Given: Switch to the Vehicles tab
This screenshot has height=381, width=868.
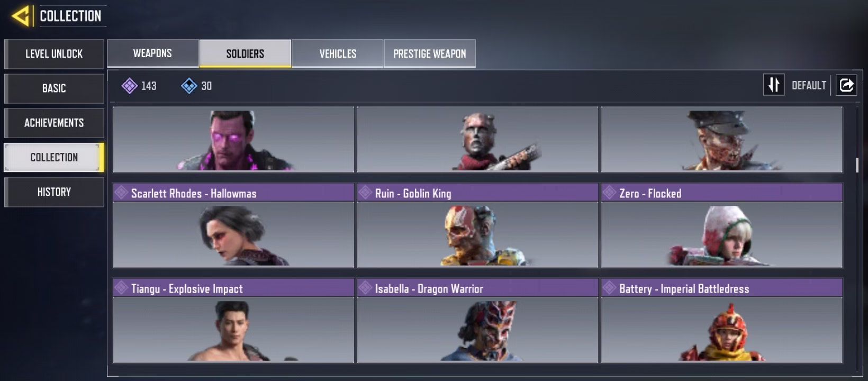Looking at the screenshot, I should [x=338, y=53].
